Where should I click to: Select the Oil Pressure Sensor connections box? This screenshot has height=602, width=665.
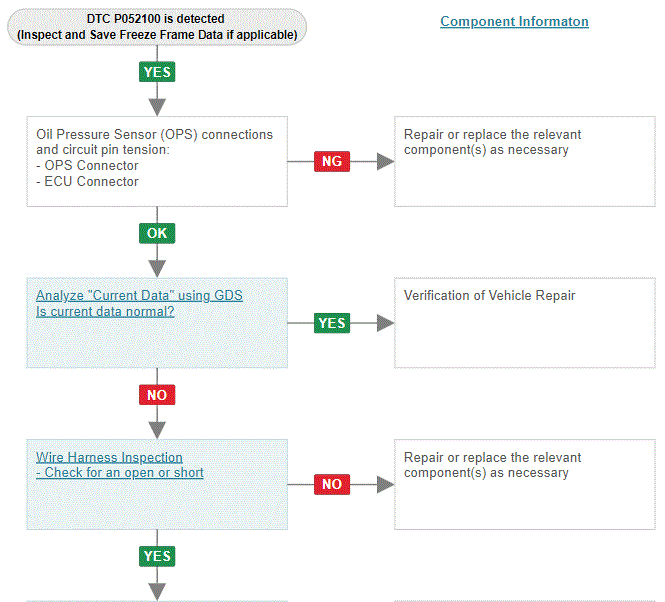tap(157, 162)
